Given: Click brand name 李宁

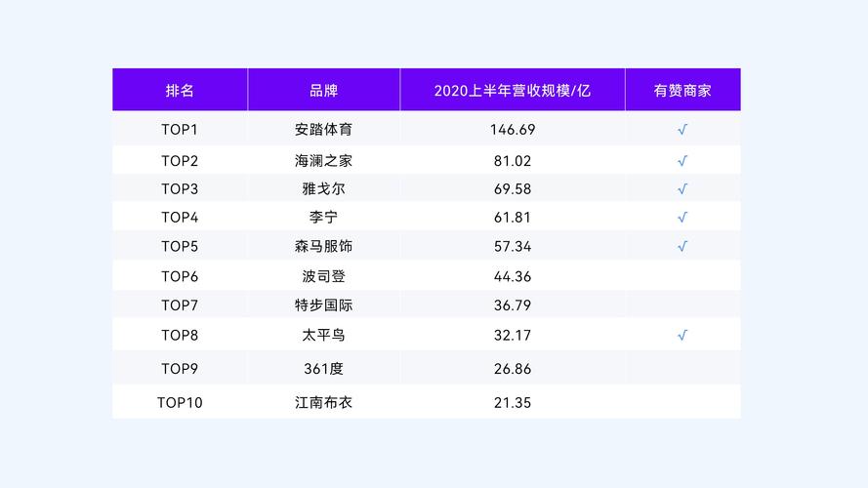Looking at the screenshot, I should pyautogui.click(x=323, y=218).
